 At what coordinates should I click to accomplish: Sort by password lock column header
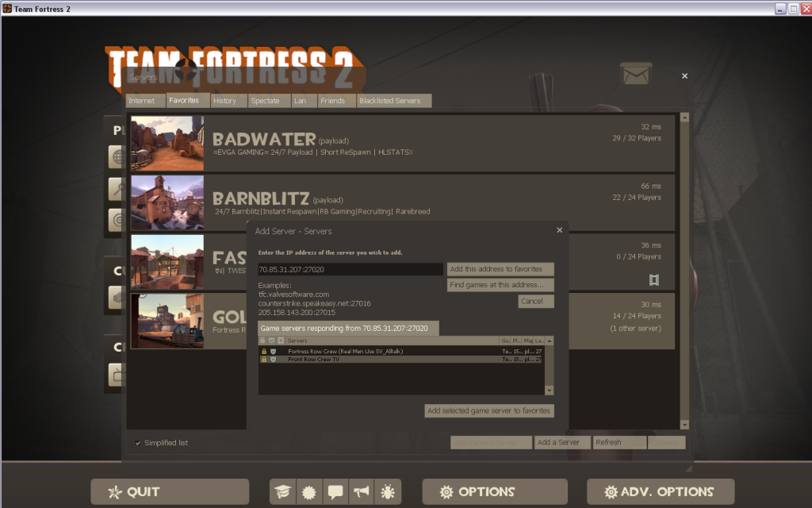pos(263,341)
